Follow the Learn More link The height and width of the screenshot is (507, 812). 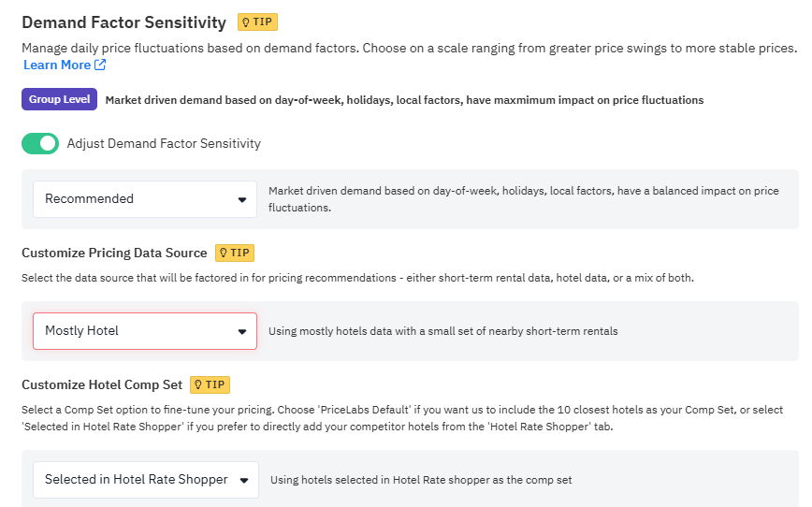[x=57, y=65]
